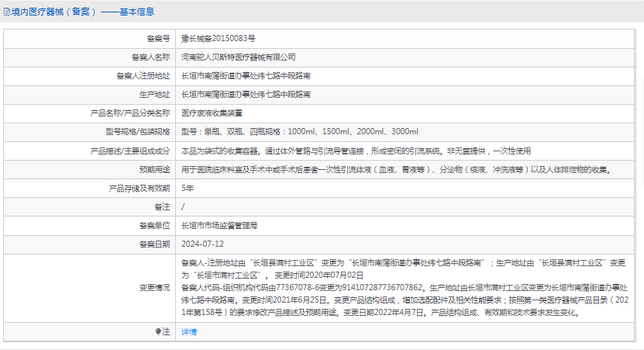Click the 备案单位 label

click(x=154, y=226)
